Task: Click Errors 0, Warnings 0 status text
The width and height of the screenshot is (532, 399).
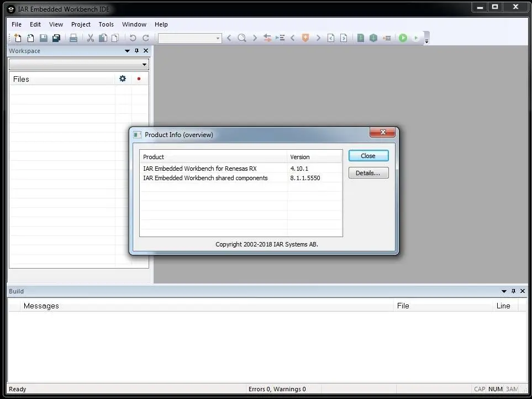Action: [277, 389]
